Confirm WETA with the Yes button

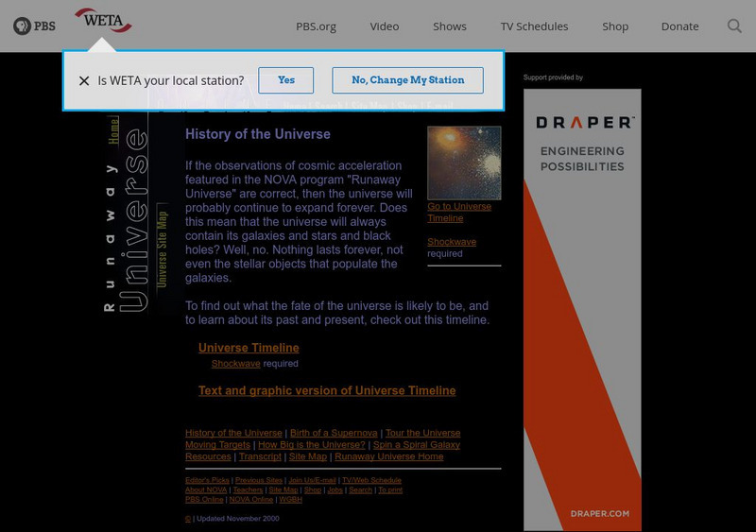[286, 80]
